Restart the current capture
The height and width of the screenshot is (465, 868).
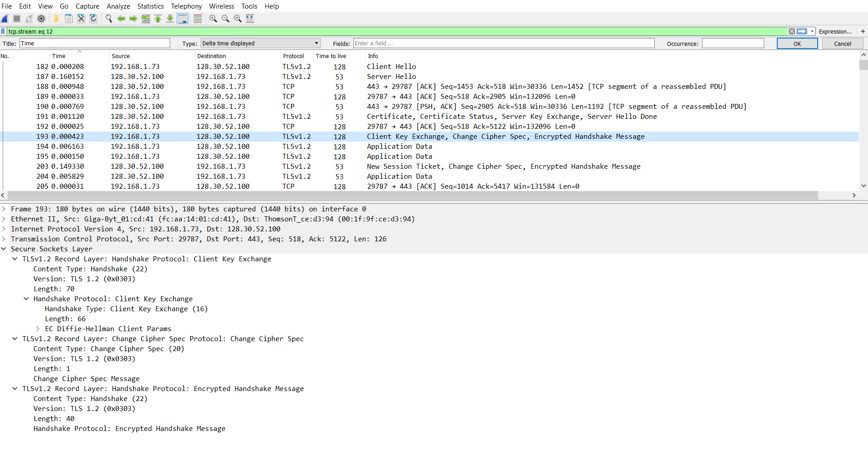pos(29,19)
